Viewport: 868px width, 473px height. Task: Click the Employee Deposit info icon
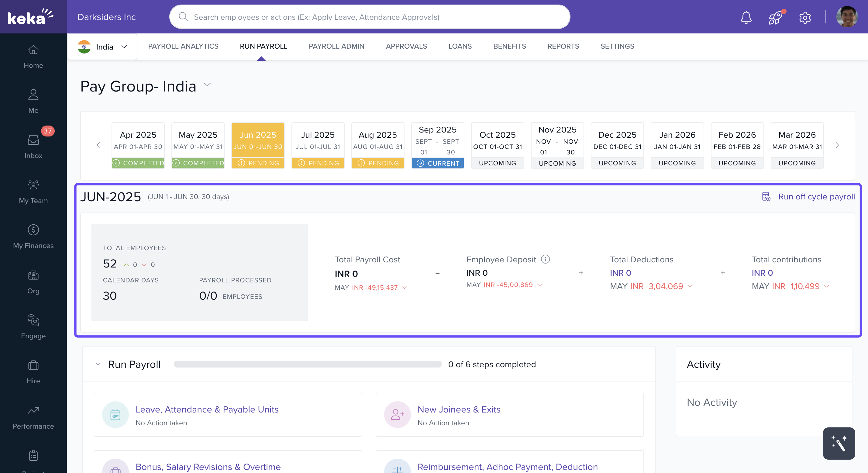[545, 259]
